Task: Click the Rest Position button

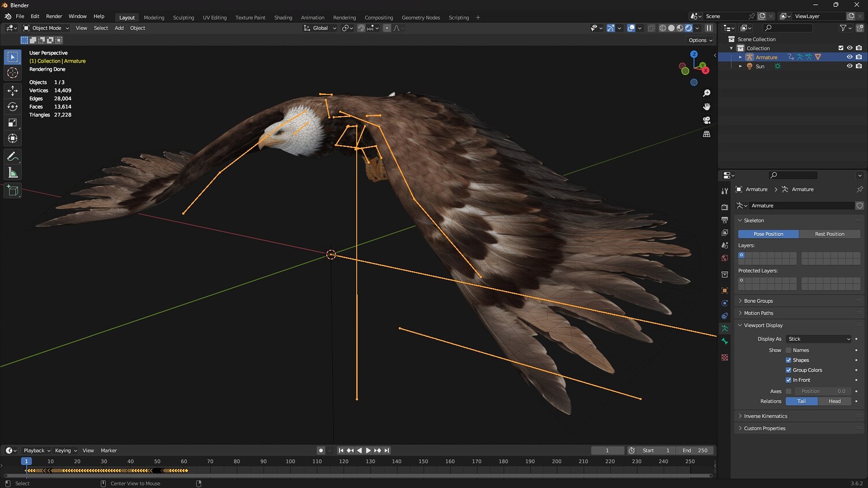Action: click(829, 234)
